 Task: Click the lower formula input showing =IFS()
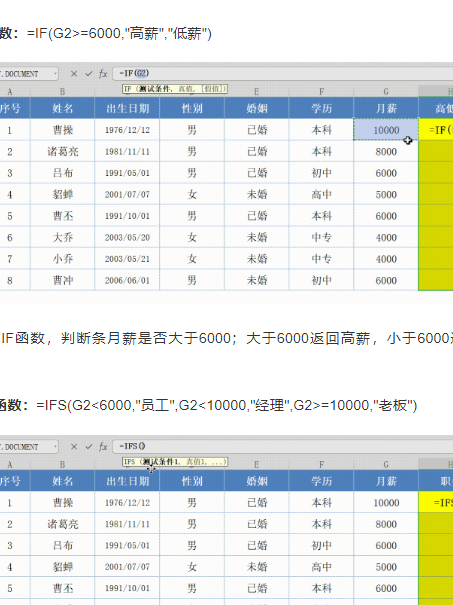point(282,446)
